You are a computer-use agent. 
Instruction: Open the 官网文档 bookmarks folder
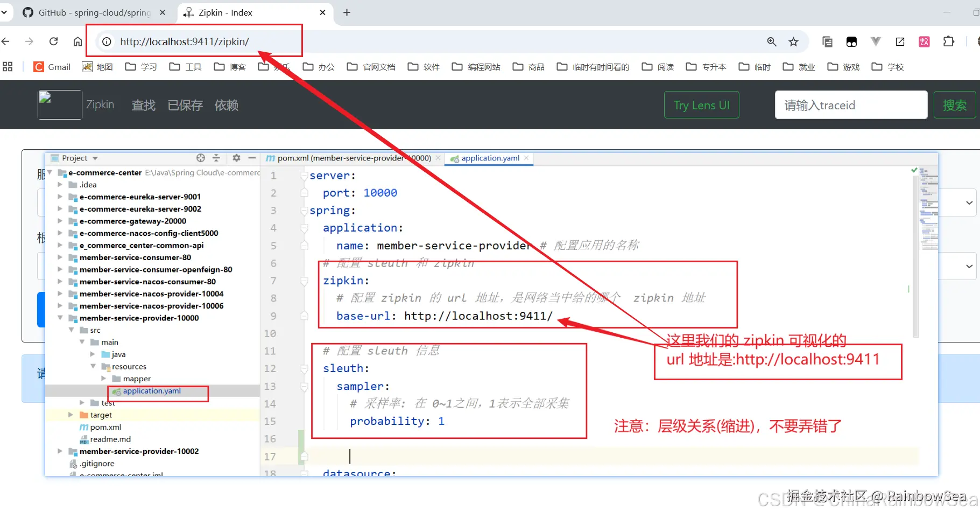point(371,67)
